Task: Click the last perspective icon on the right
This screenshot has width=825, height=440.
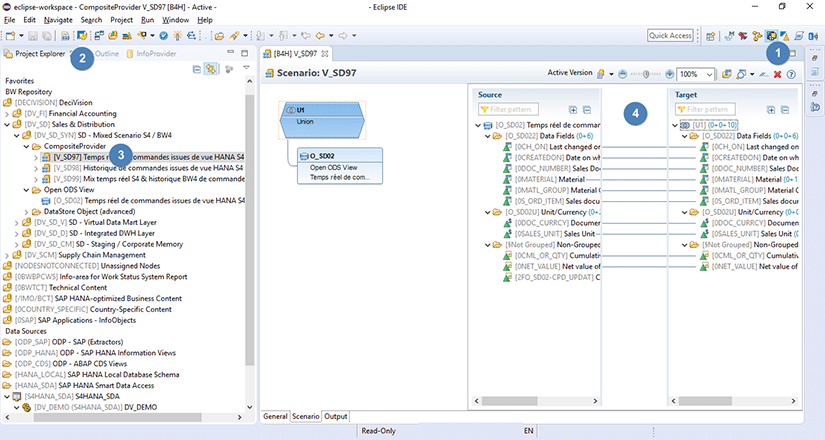Action: pyautogui.click(x=813, y=36)
